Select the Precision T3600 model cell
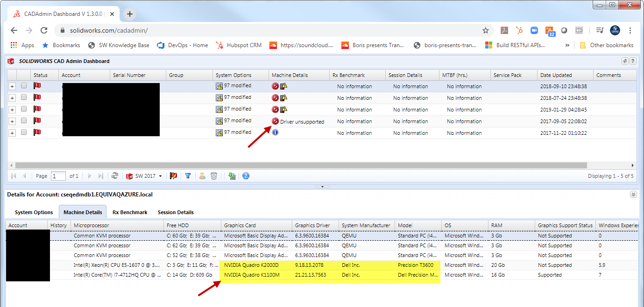The height and width of the screenshot is (307, 644). pos(418,265)
